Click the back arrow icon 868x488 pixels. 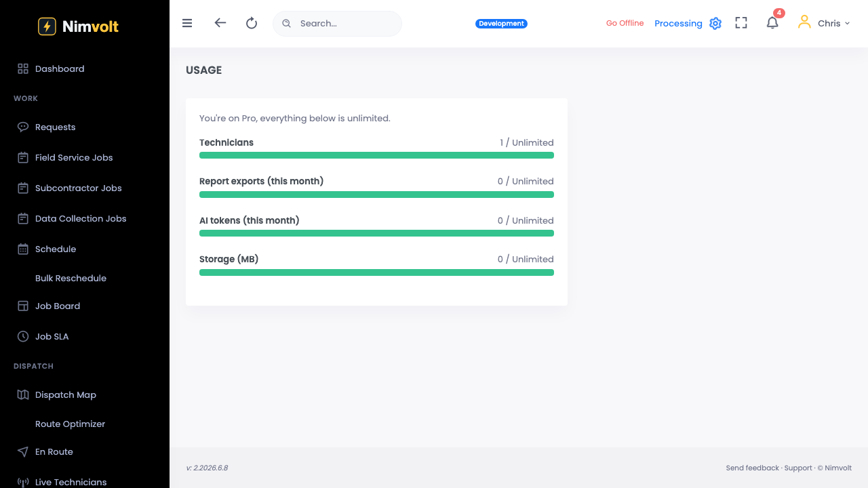(220, 23)
